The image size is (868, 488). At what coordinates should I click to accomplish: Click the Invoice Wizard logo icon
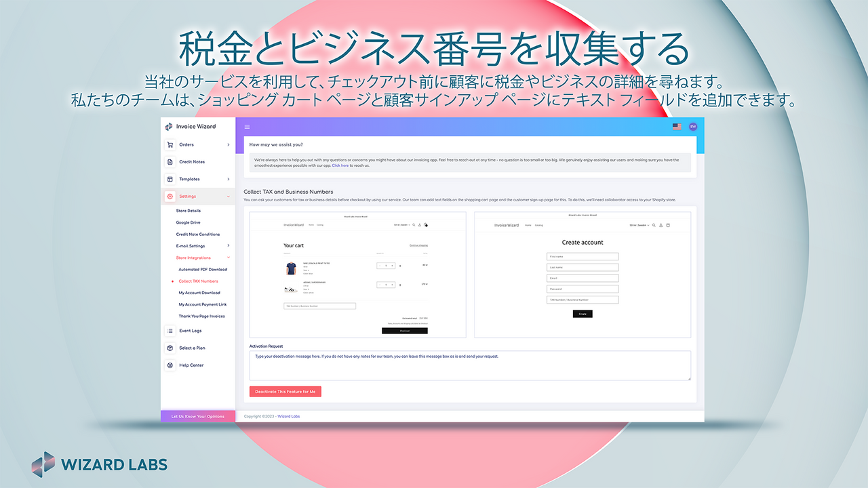click(169, 127)
